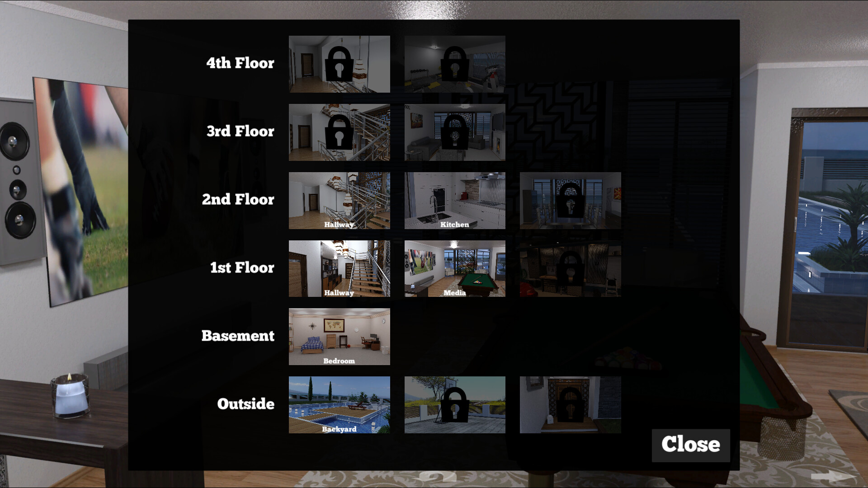Open the 2nd Floor Kitchen room
This screenshot has width=868, height=488.
[x=454, y=200]
